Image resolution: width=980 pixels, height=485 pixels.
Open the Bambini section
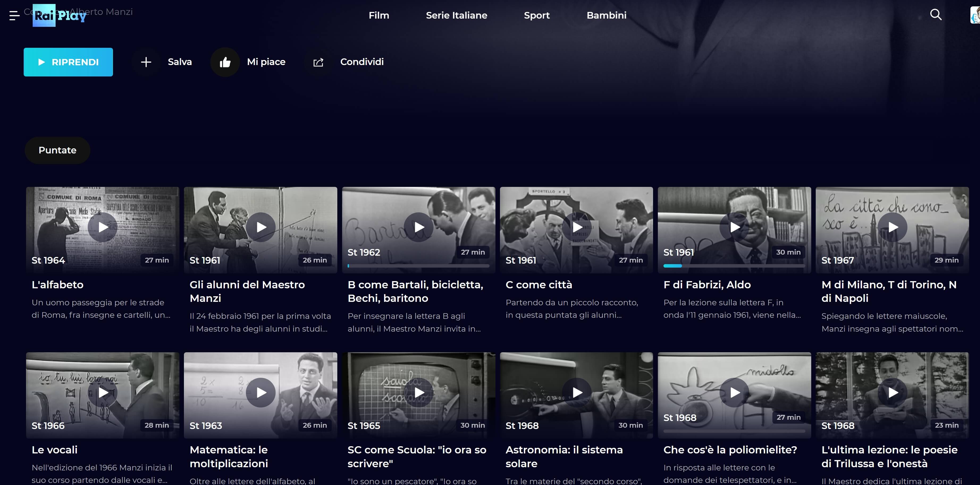606,15
